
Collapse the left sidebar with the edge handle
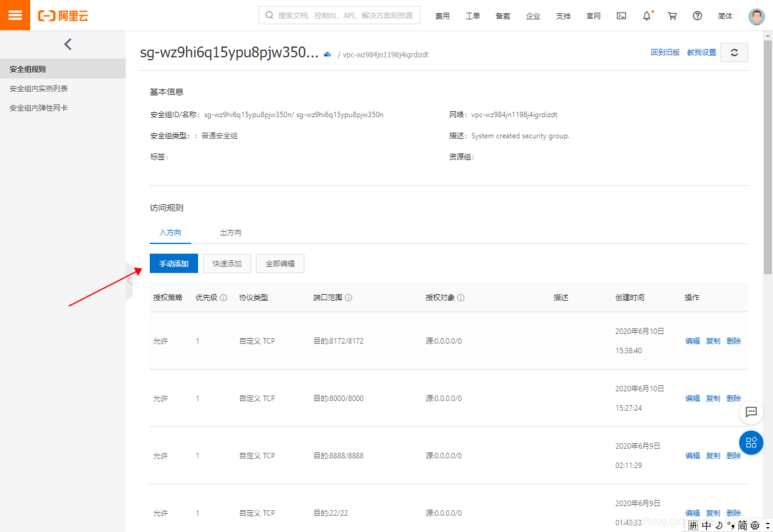tap(129, 281)
